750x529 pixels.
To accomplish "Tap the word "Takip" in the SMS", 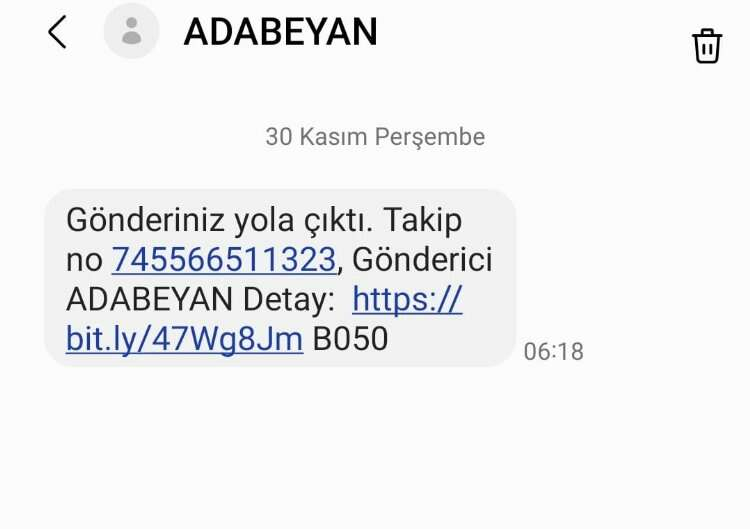I will (423, 221).
